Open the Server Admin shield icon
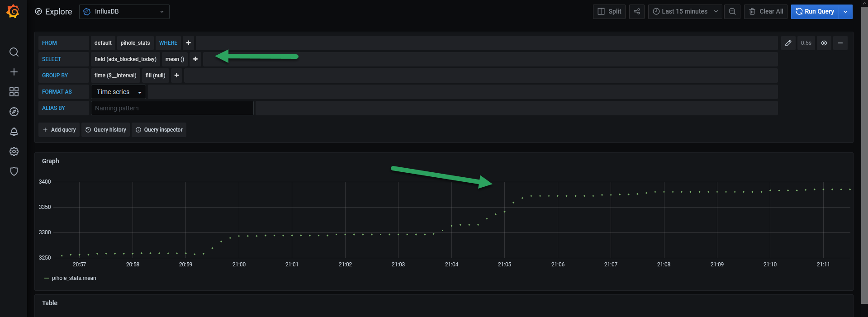The height and width of the screenshot is (317, 868). (x=14, y=171)
